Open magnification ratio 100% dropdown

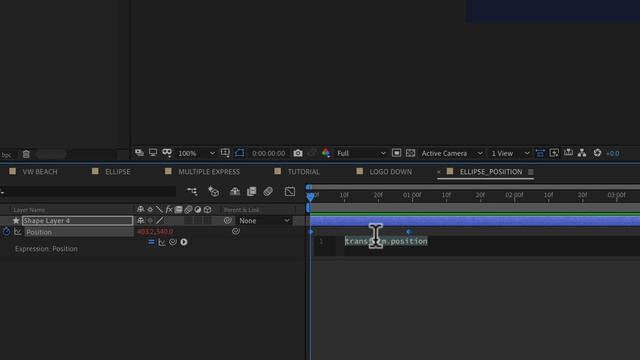pos(196,153)
